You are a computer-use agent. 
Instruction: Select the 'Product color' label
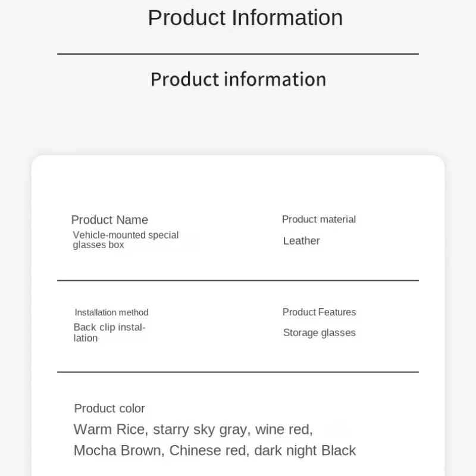(x=109, y=409)
